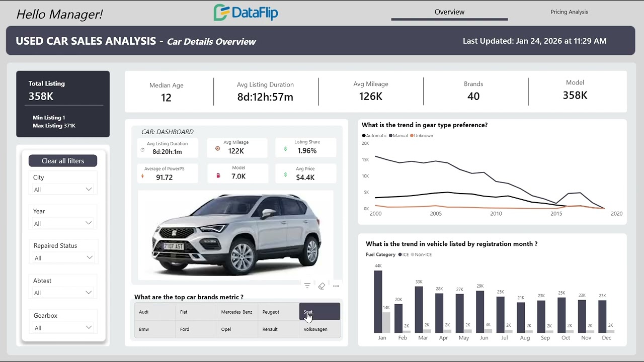Click the Avg Listing Duration timer icon

pyautogui.click(x=142, y=150)
